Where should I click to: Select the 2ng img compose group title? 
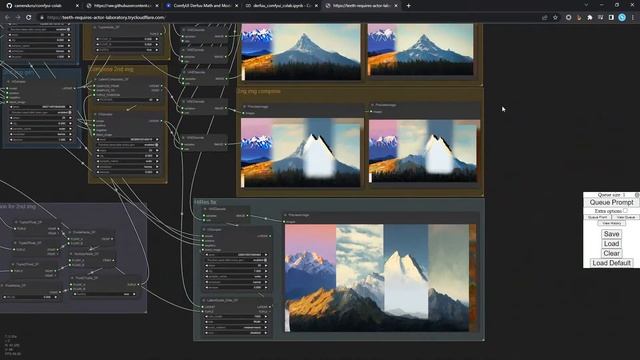point(259,91)
